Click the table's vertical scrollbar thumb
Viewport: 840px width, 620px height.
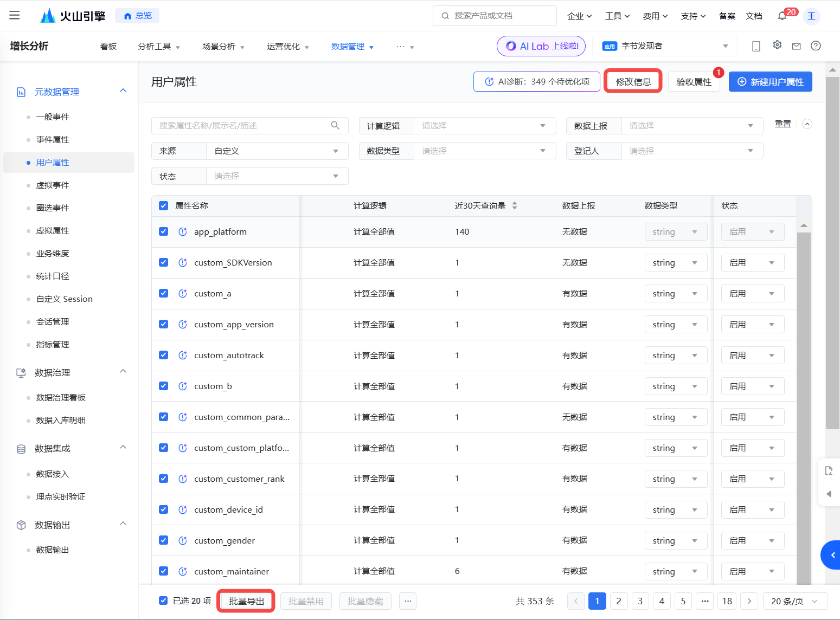point(804,409)
